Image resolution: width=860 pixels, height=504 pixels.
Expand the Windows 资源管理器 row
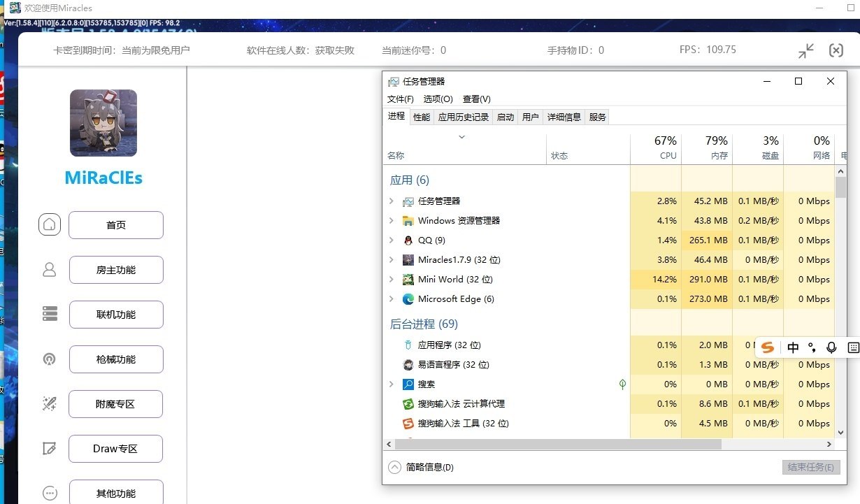tap(391, 221)
